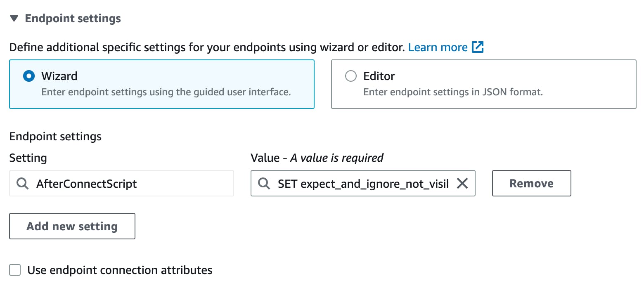Select the Editor radio button
The width and height of the screenshot is (644, 293).
(x=350, y=76)
